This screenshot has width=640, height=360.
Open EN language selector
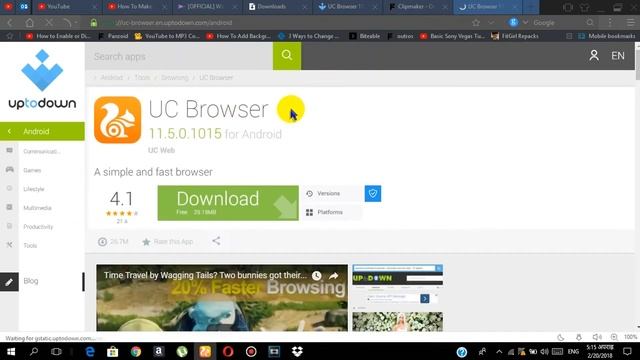tap(618, 56)
